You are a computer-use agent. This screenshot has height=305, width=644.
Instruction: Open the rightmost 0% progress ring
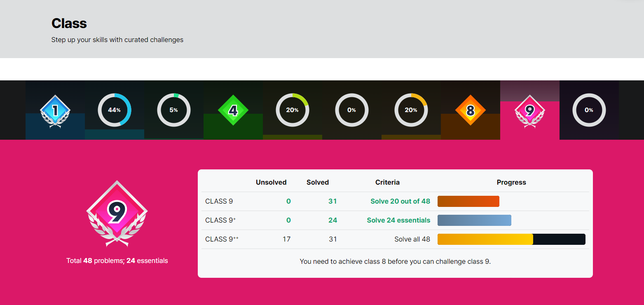[x=589, y=110]
